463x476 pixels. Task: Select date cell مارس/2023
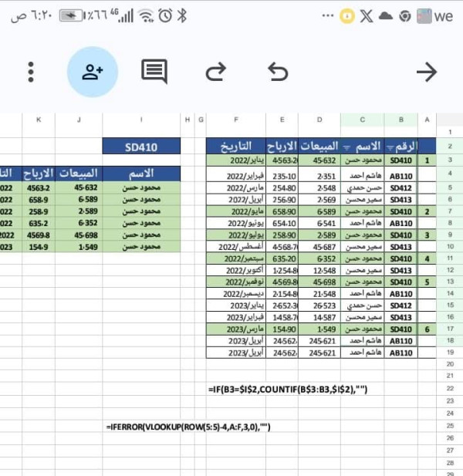tap(236, 329)
